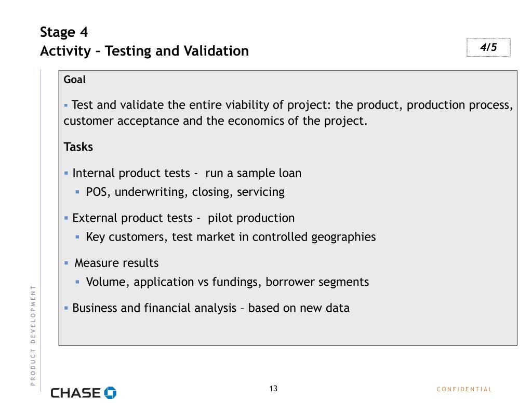Screen dimensions: 532x411
Task: Select the Internal product tests line
Action: [x=187, y=173]
